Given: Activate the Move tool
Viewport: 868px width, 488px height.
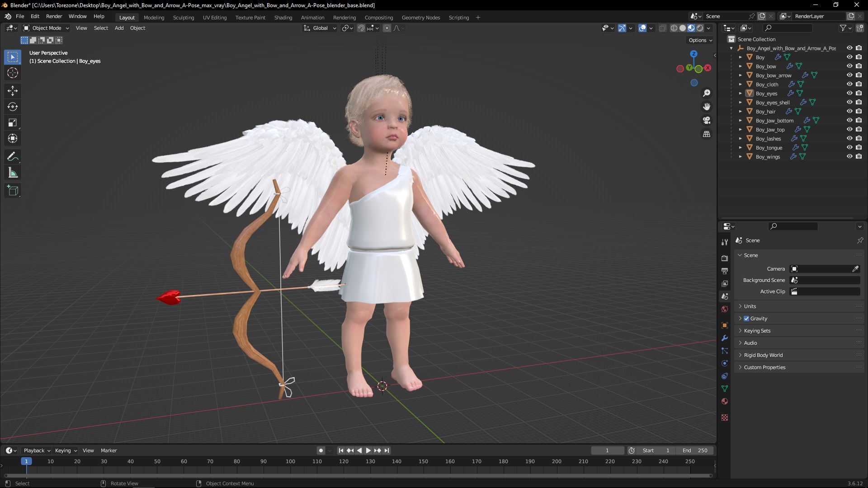Looking at the screenshot, I should (x=13, y=91).
